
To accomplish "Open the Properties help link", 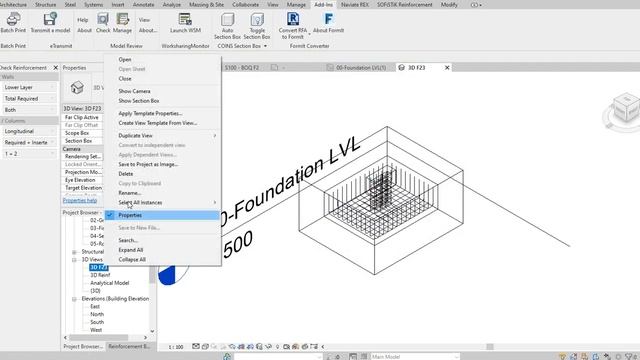I will click(x=80, y=200).
